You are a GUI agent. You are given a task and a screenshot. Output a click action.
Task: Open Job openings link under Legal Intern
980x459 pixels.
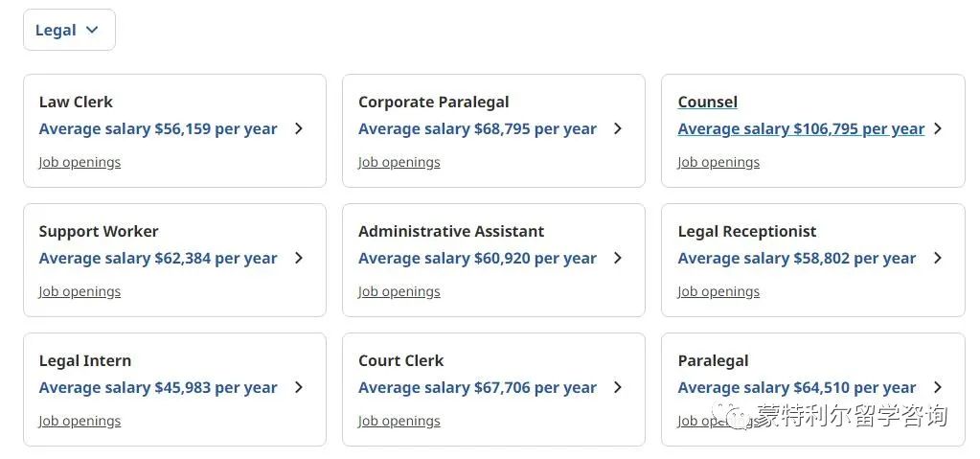[x=80, y=422]
